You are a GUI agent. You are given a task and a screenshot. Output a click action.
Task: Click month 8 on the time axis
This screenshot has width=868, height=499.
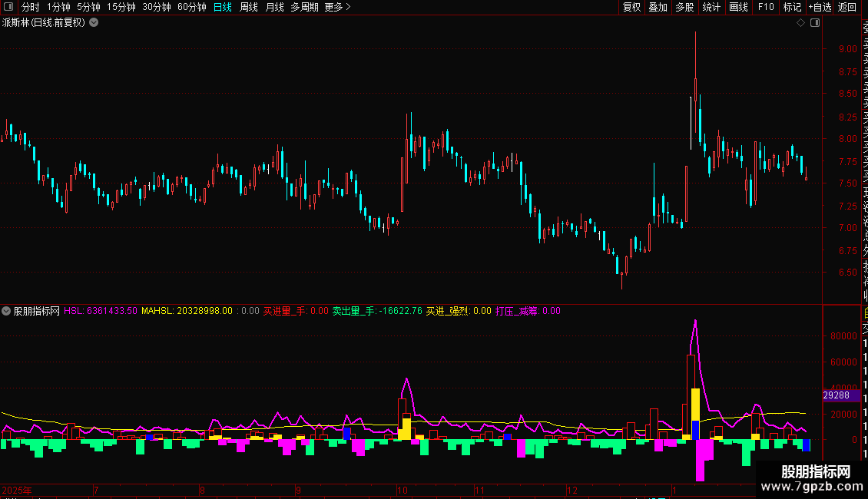[x=202, y=490]
